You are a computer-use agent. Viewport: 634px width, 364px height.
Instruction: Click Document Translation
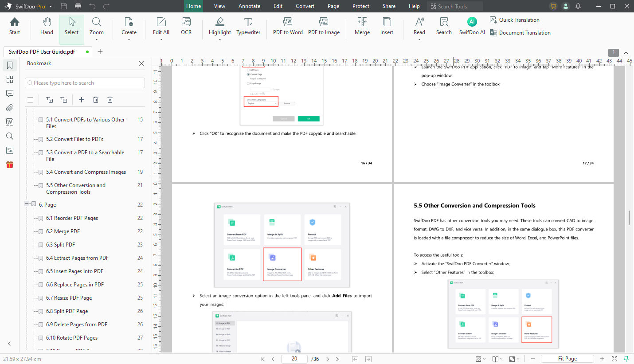pyautogui.click(x=520, y=32)
